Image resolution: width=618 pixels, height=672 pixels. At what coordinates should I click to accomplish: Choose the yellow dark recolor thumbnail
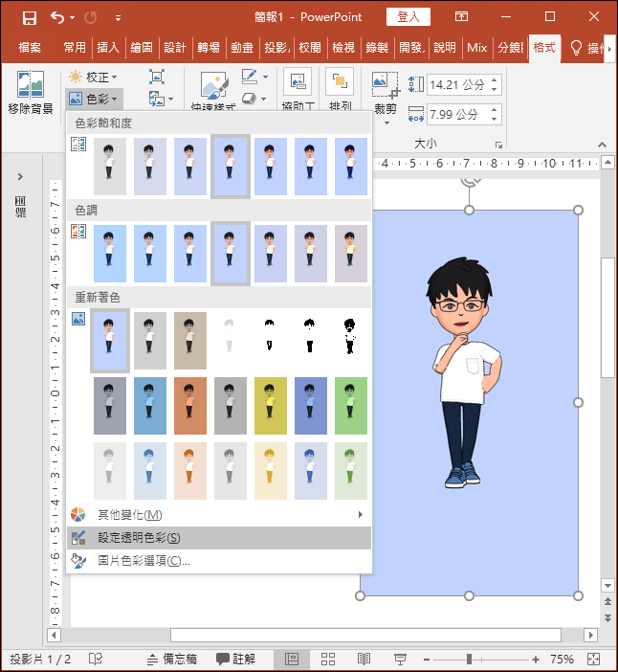(x=270, y=406)
